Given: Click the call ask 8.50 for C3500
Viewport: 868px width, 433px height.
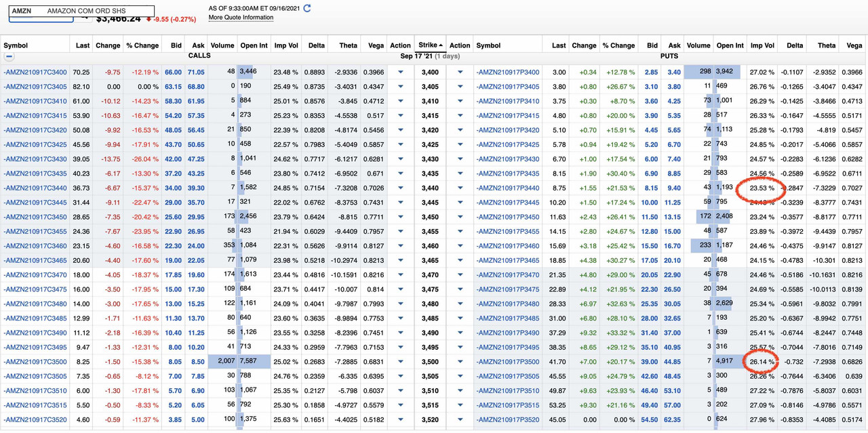Looking at the screenshot, I should tap(197, 362).
